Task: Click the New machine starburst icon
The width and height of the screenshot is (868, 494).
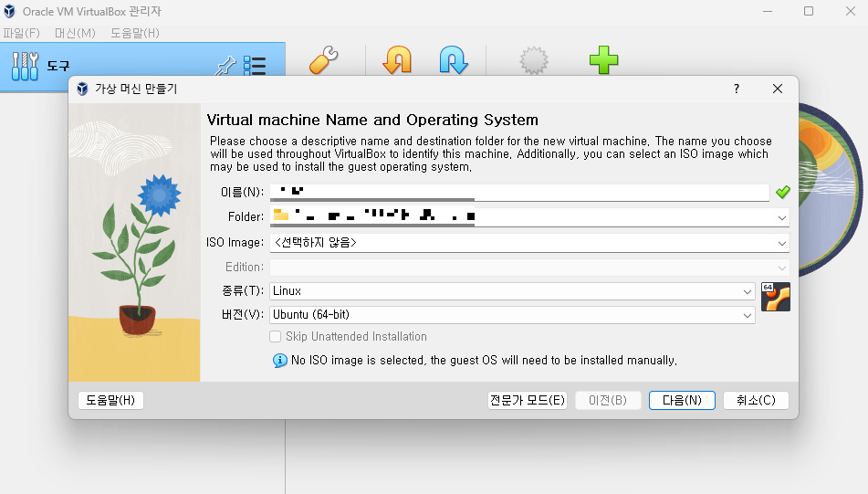Action: point(534,60)
